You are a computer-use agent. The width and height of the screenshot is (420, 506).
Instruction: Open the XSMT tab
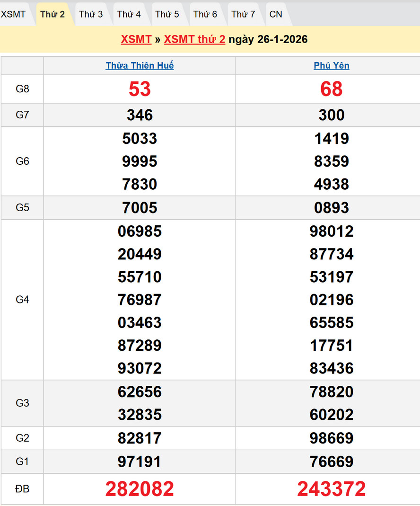click(x=13, y=14)
